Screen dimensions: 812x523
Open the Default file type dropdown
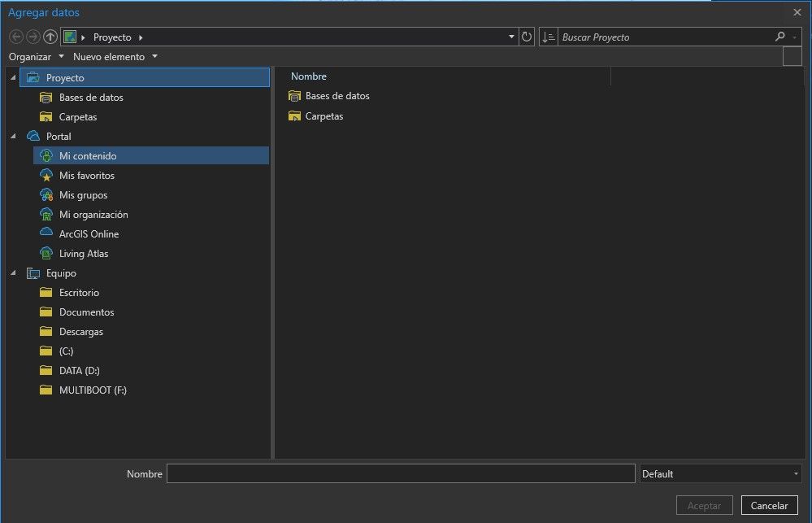point(720,473)
